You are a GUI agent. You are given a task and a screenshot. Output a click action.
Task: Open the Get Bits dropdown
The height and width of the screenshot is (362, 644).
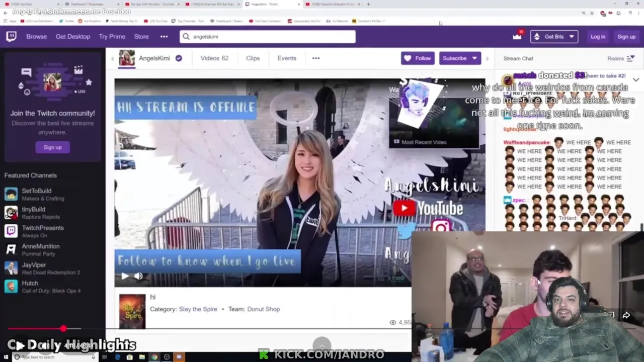(554, 37)
